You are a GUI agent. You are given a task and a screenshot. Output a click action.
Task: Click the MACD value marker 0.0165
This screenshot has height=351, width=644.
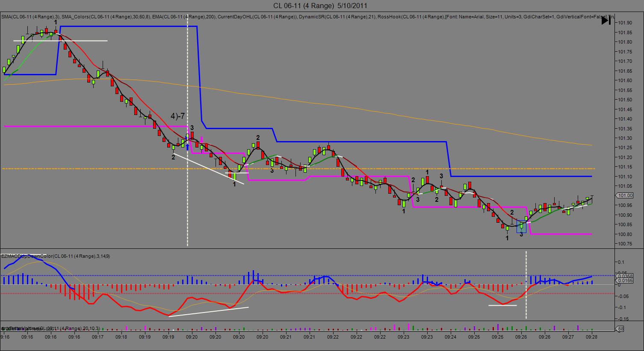tap(625, 280)
